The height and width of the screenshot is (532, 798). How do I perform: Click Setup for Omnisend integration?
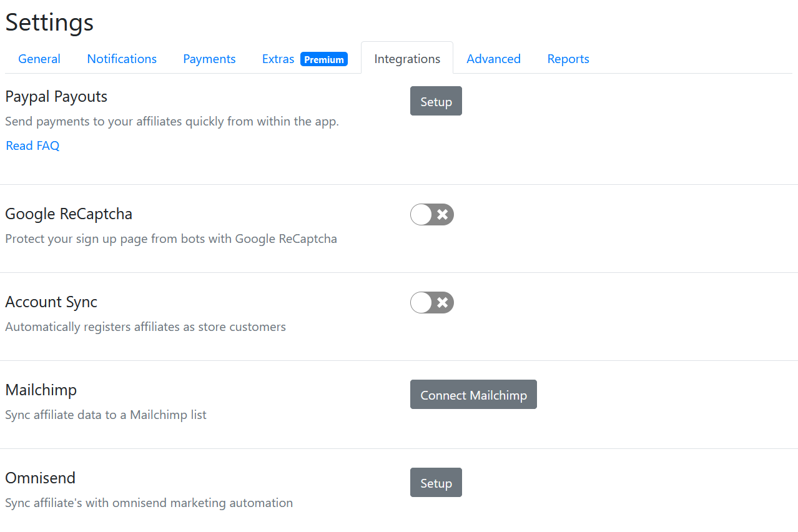click(436, 483)
